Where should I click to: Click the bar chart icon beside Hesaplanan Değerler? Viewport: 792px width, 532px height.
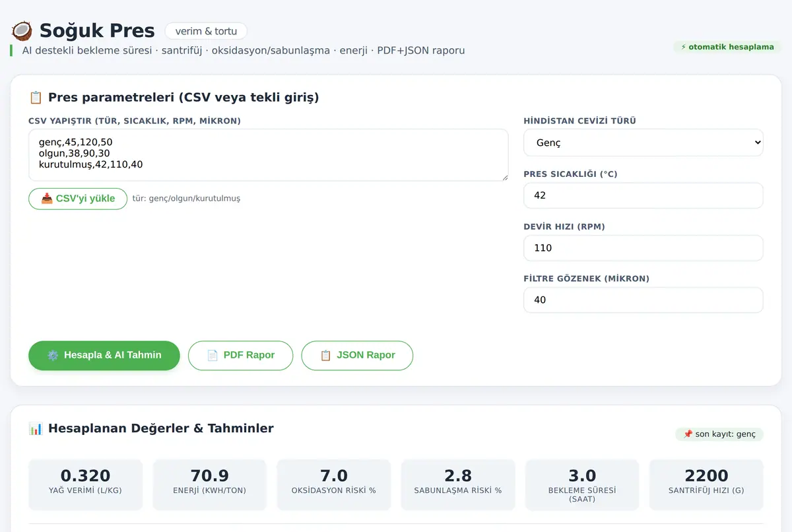pos(36,428)
